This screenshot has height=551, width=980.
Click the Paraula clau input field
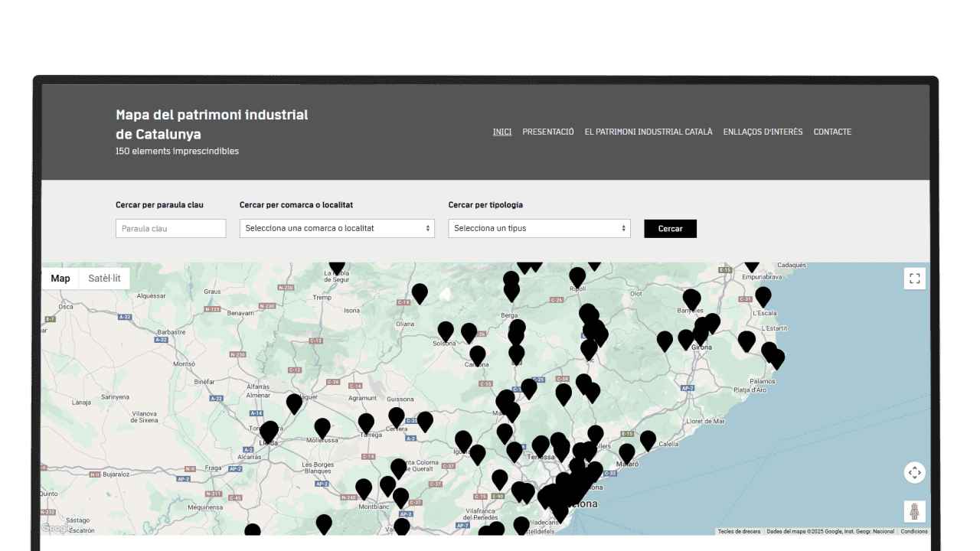point(171,228)
